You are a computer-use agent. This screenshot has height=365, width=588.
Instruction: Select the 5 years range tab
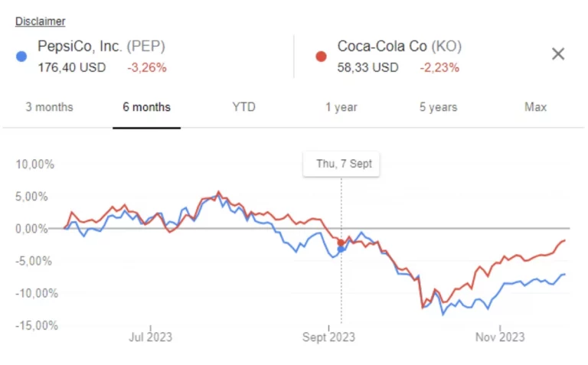pos(438,107)
